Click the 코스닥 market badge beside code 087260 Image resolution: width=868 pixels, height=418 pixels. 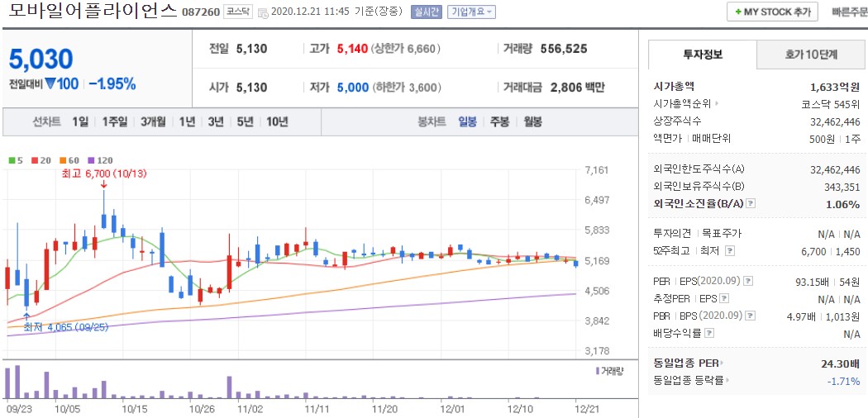click(x=238, y=12)
